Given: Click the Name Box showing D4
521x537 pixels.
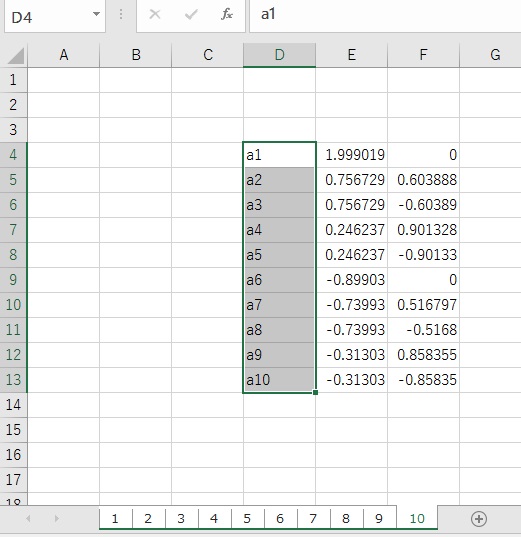Looking at the screenshot, I should pyautogui.click(x=55, y=16).
